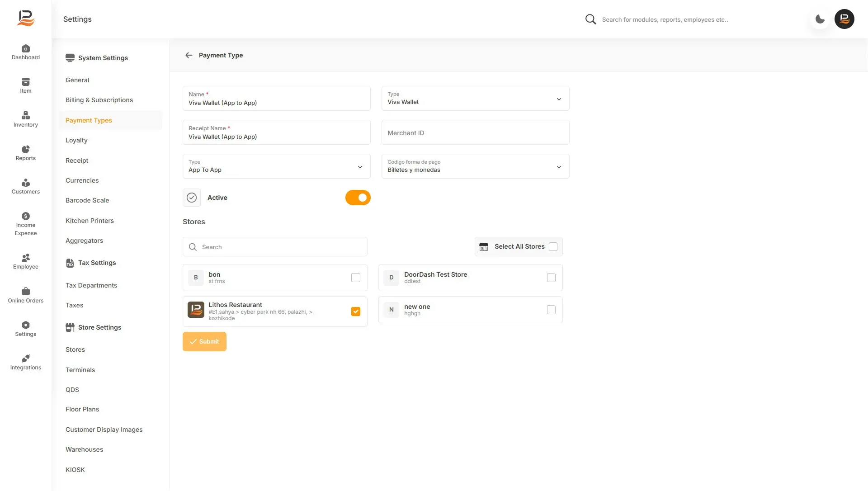Click the Name input field
Screen dimensions: 868x491
(x=277, y=98)
